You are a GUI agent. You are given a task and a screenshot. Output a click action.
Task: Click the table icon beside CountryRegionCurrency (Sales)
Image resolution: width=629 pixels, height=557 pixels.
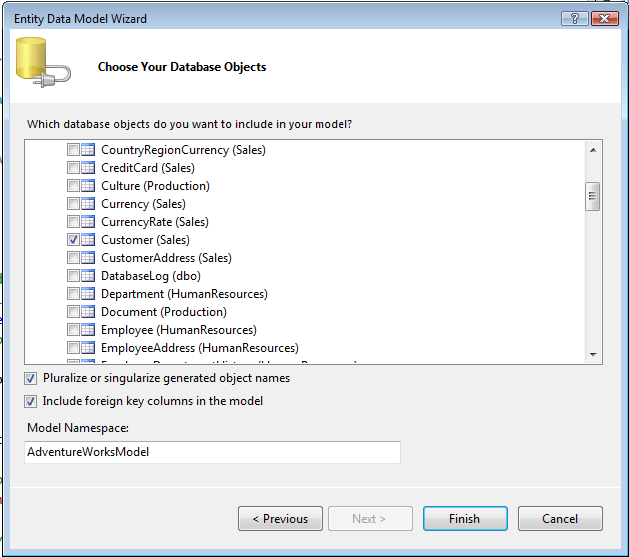click(x=88, y=150)
